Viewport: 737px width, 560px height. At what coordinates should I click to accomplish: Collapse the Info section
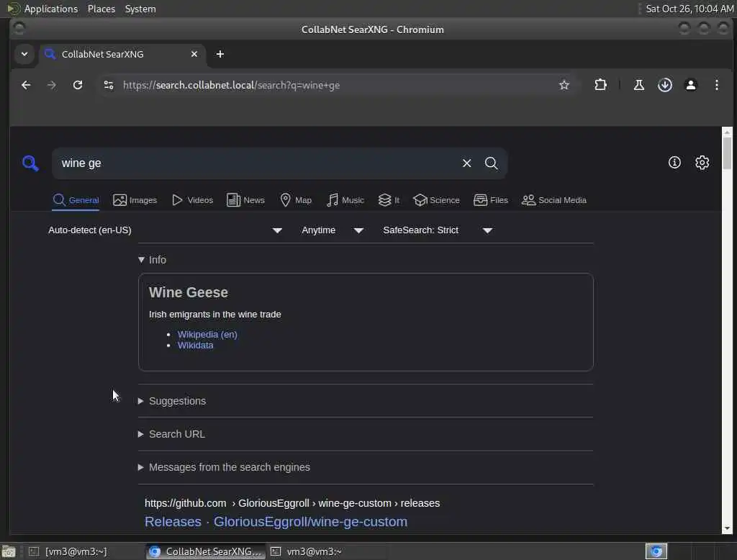pyautogui.click(x=152, y=260)
